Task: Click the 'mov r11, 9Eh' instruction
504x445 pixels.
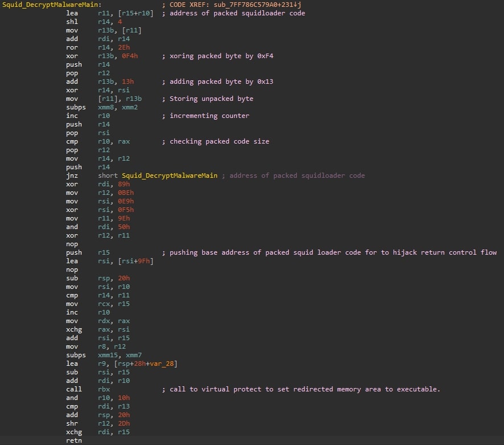Action: 98,218
